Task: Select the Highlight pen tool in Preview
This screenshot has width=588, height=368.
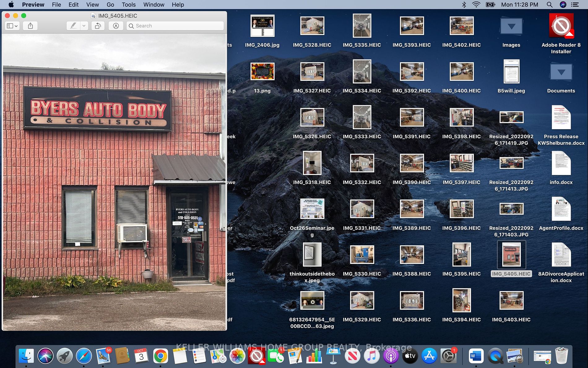Action: coord(73,26)
